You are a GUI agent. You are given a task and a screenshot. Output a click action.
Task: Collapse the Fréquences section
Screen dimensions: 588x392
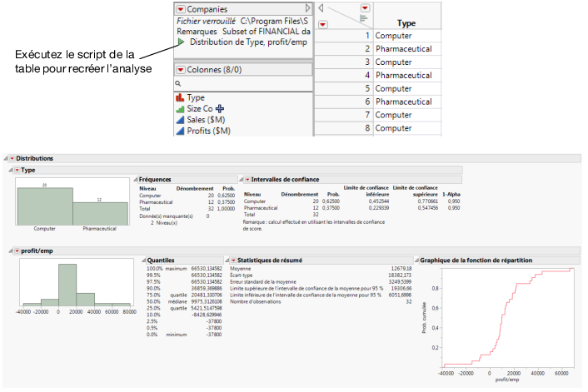tap(136, 180)
